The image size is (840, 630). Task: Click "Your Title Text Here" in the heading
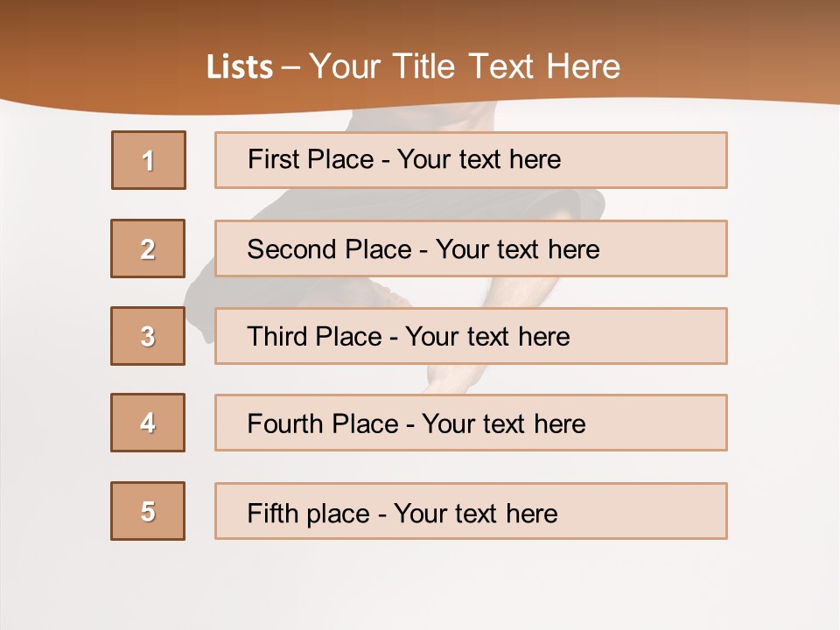(x=465, y=66)
